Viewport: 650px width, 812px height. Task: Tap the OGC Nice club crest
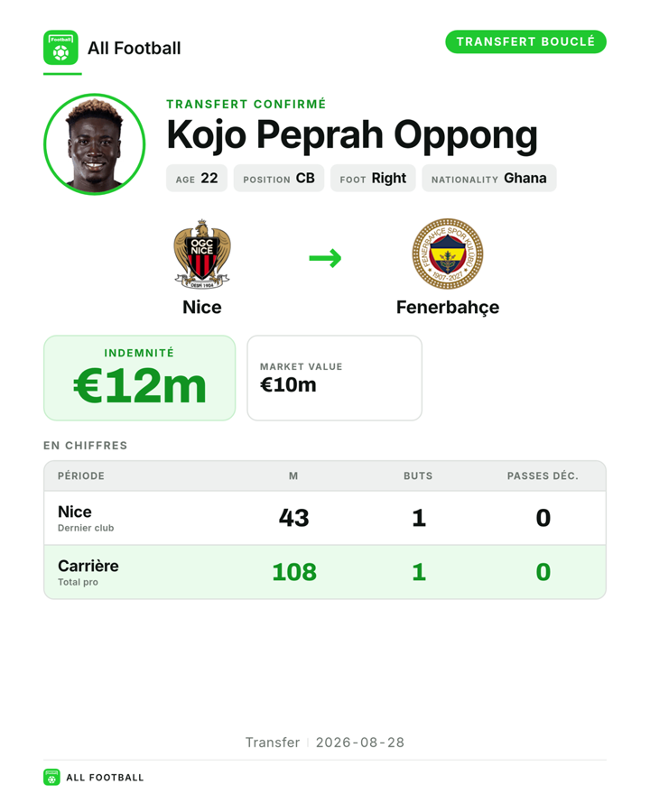[x=202, y=254]
